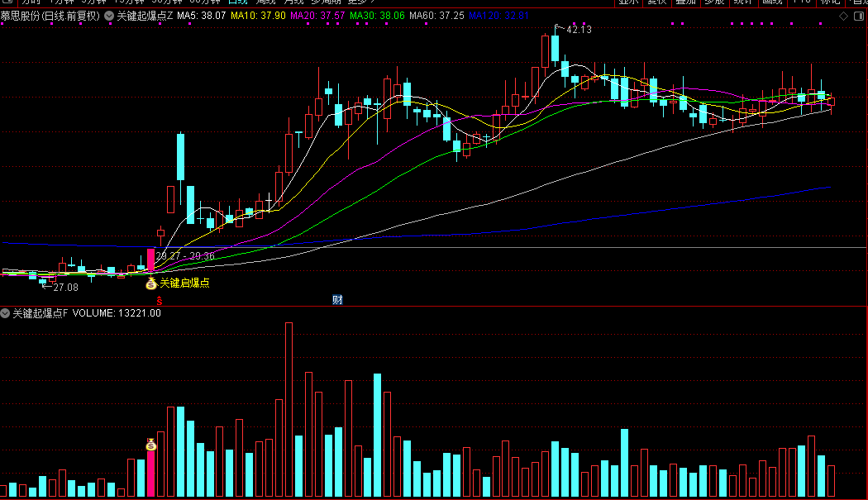Click the 42.13 high price label

pos(579,30)
